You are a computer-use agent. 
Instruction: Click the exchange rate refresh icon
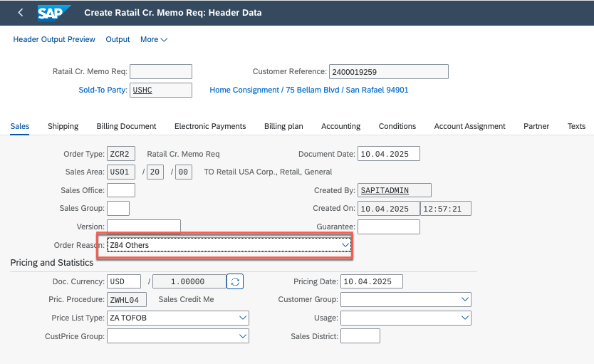tap(235, 281)
